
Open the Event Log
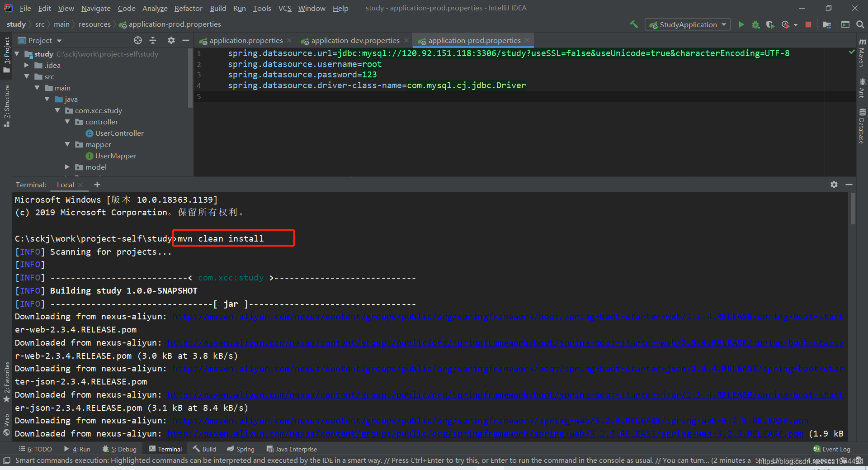click(832, 449)
